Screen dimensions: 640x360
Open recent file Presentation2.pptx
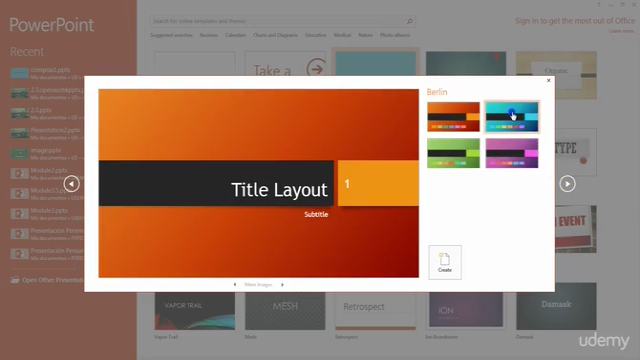tap(47, 133)
